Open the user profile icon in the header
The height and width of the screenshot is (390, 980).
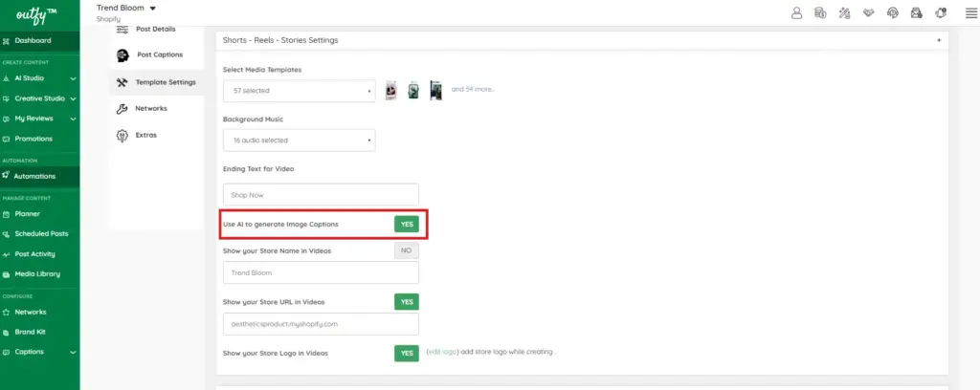point(796,13)
